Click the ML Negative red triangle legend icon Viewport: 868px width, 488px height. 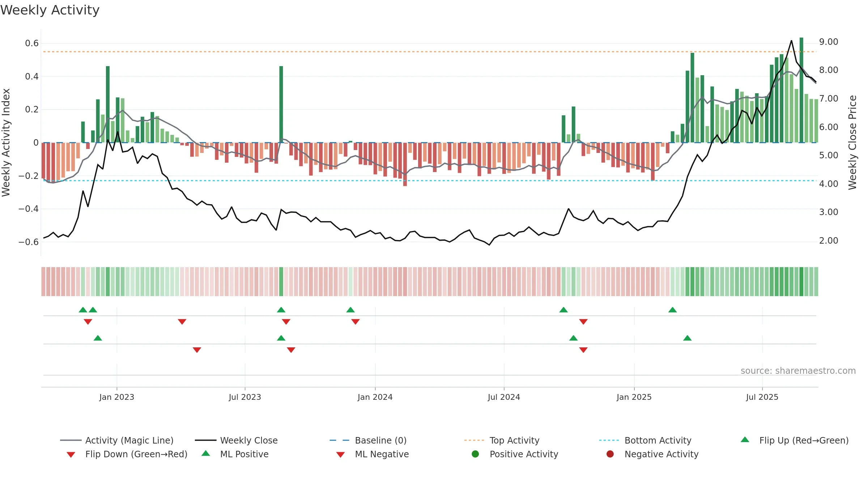pyautogui.click(x=340, y=455)
